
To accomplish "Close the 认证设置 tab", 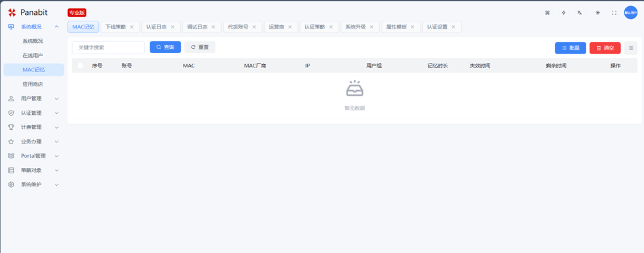I will [x=453, y=27].
